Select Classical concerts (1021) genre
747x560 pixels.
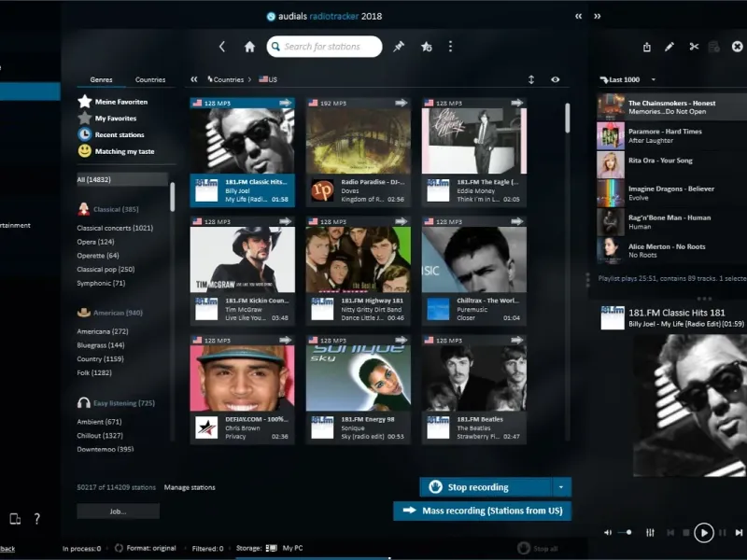pyautogui.click(x=115, y=228)
